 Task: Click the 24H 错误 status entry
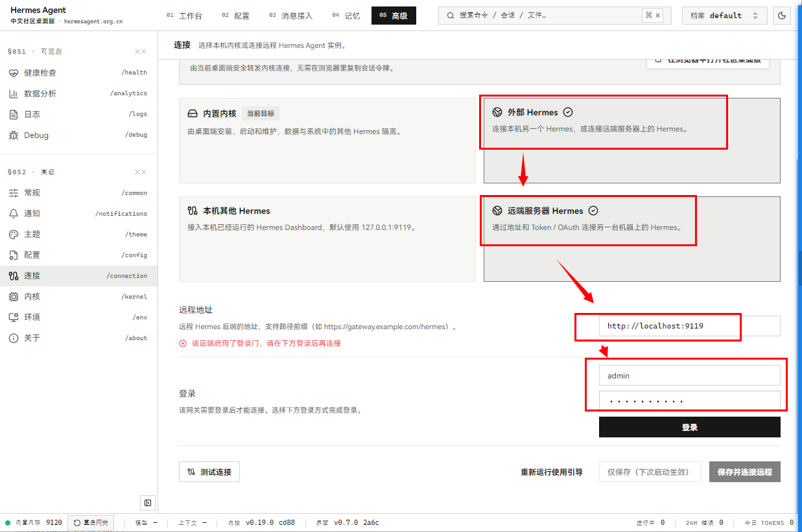[x=703, y=522]
